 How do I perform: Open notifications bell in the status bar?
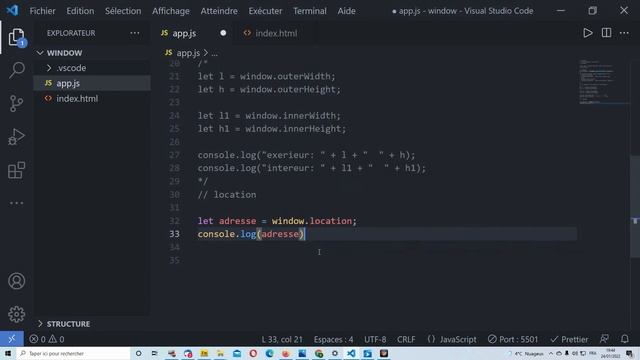[x=625, y=339]
